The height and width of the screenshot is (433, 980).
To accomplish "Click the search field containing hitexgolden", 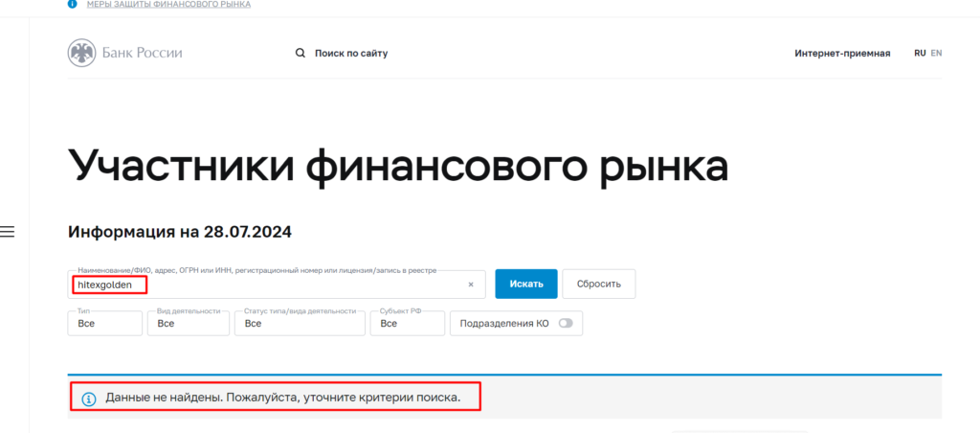I will click(277, 285).
